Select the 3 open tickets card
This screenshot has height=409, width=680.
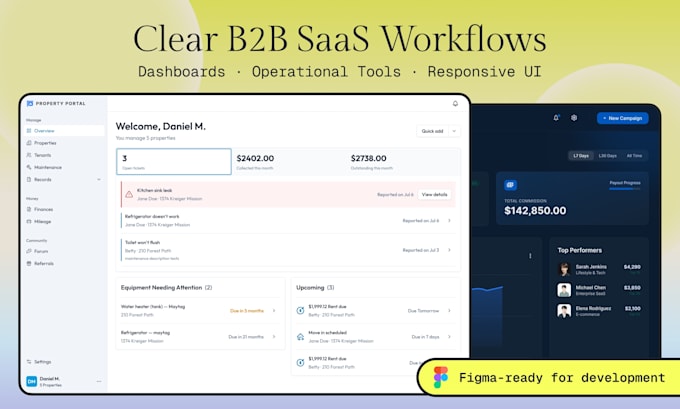(173, 162)
